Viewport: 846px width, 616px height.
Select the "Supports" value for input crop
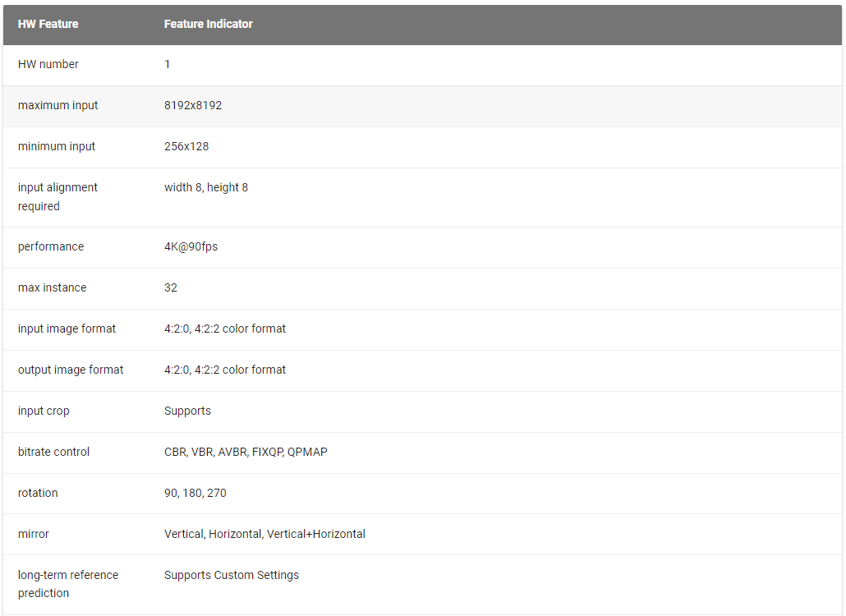point(187,411)
